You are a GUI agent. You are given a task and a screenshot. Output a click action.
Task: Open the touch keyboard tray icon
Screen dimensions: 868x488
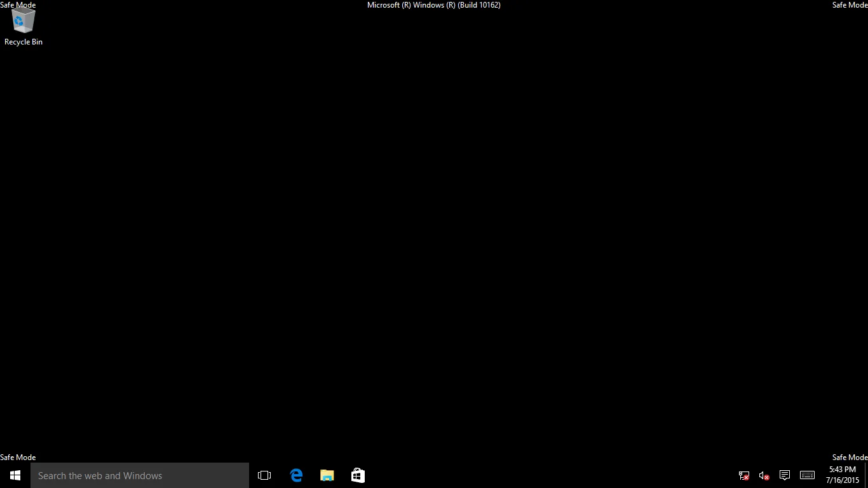coord(806,475)
